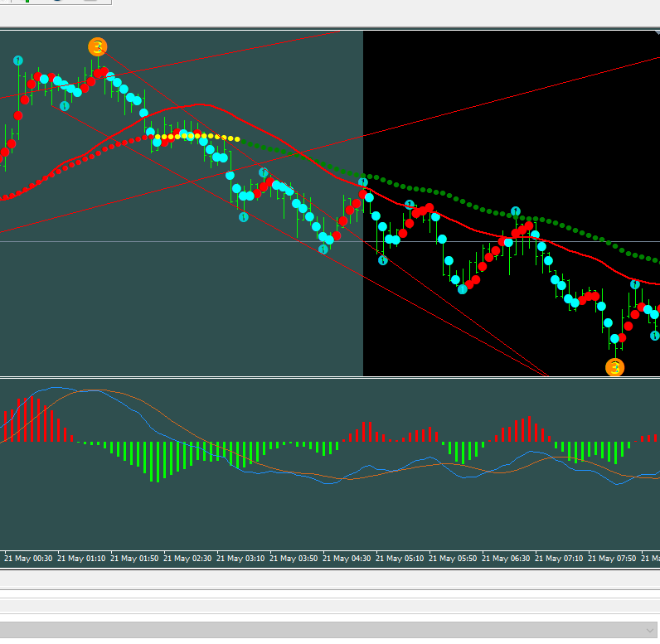Click the 21 May 03:50 time label
Image resolution: width=660 pixels, height=644 pixels.
coord(294,558)
